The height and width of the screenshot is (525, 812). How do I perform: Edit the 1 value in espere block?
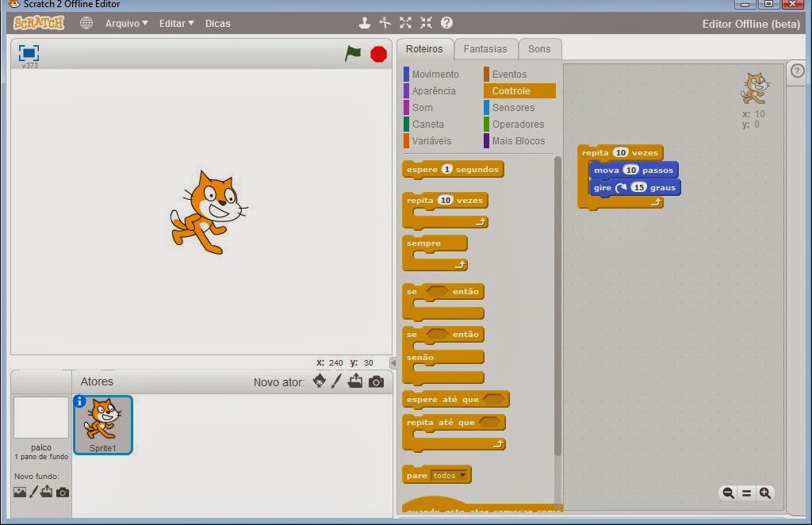coord(447,169)
